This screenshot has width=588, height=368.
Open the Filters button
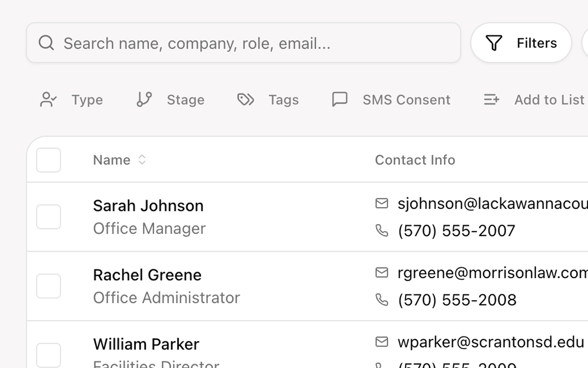click(x=521, y=43)
